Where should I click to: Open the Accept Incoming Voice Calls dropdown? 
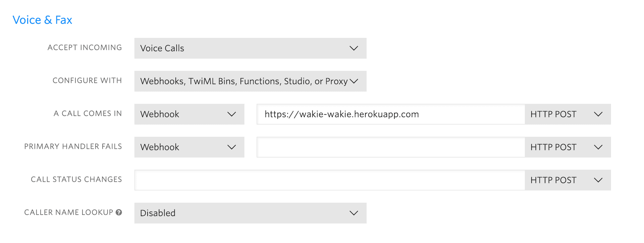click(250, 48)
